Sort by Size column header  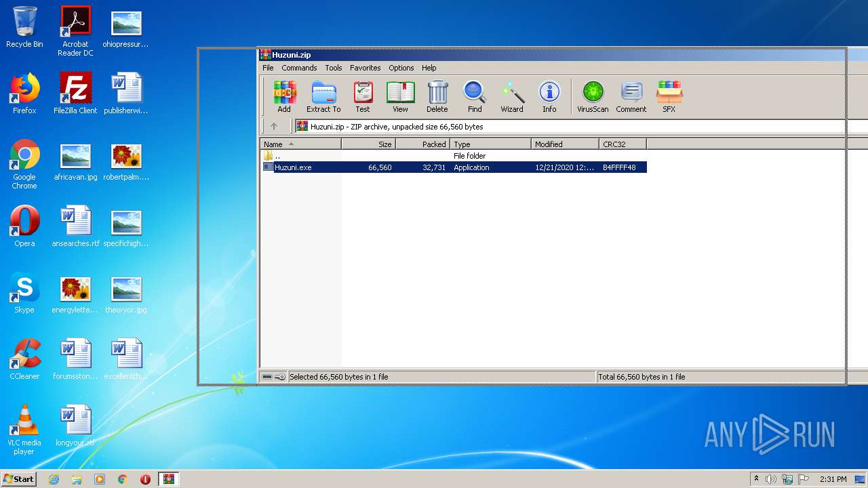coord(369,144)
